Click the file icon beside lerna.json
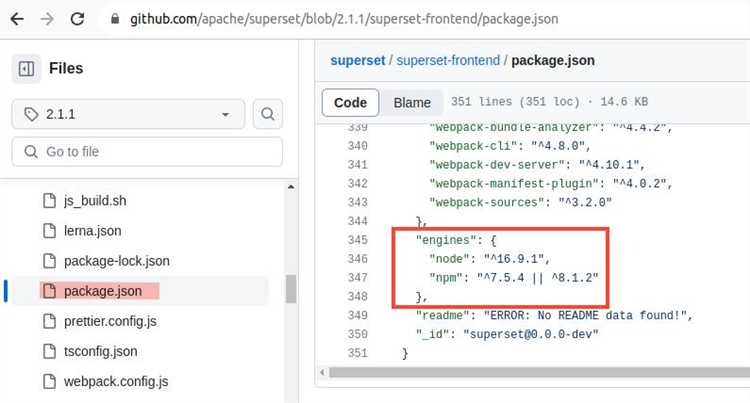Screen dimensions: 750x403 click(x=49, y=231)
